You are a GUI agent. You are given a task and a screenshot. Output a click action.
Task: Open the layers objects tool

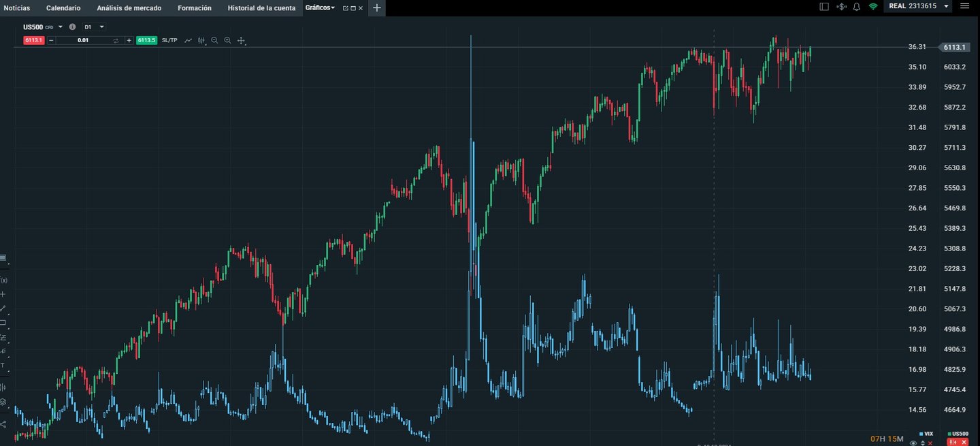tap(3, 402)
